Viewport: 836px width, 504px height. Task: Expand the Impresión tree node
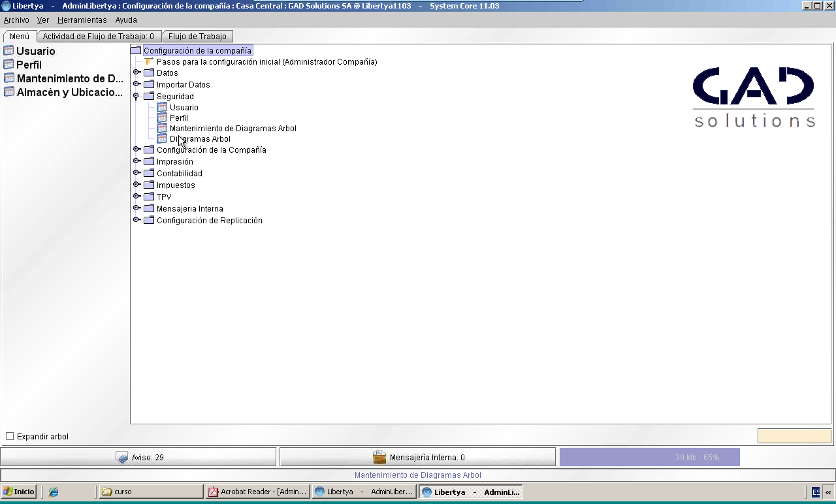tap(137, 161)
